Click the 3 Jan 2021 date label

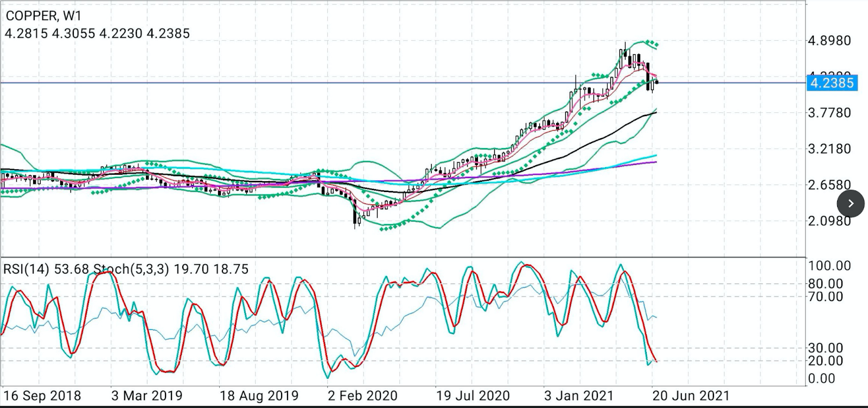(579, 396)
